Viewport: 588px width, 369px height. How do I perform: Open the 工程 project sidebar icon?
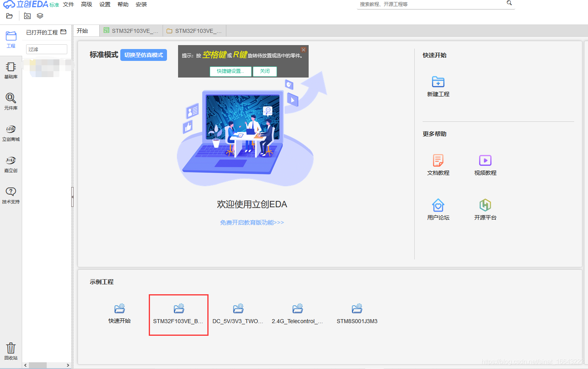click(11, 40)
